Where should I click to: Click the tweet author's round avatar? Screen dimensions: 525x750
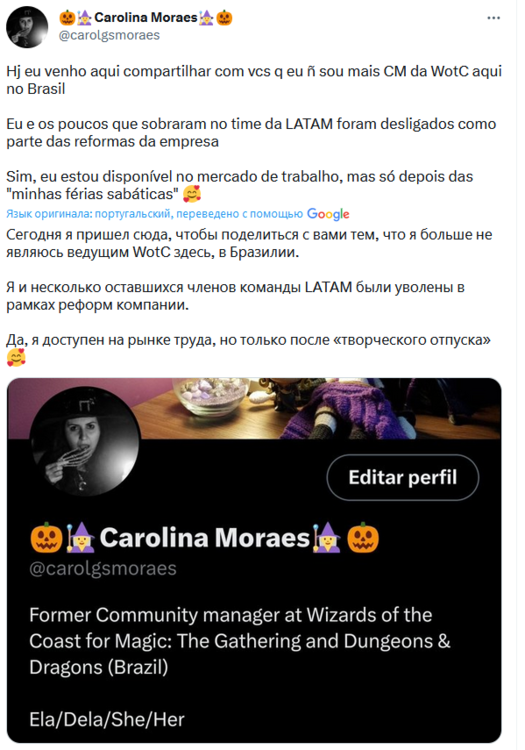click(27, 27)
